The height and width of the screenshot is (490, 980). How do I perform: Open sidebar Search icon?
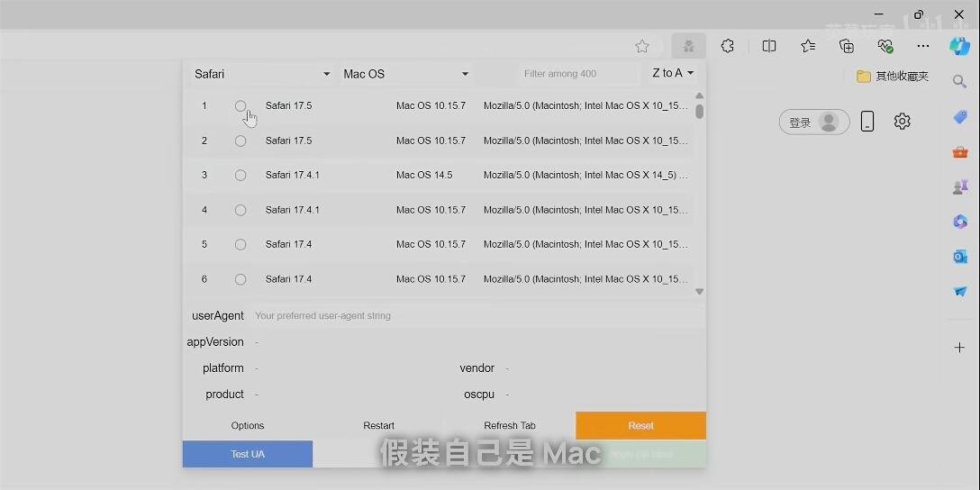click(x=959, y=81)
